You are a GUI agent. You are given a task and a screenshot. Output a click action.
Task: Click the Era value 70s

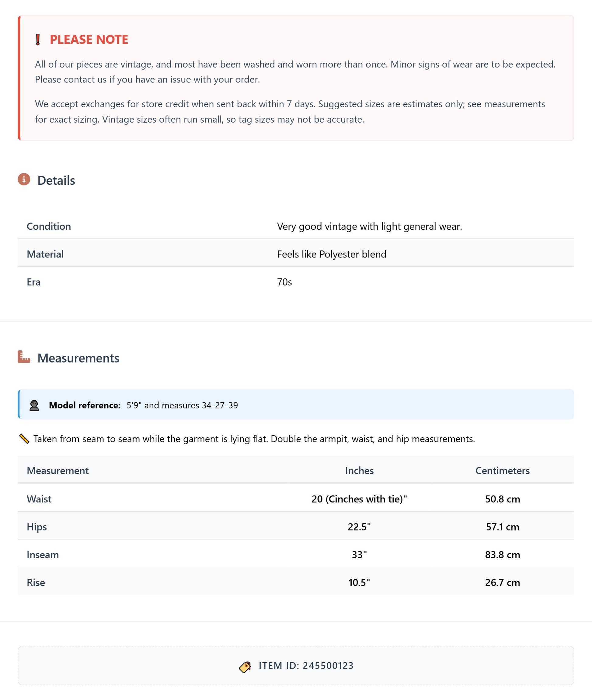click(x=284, y=282)
